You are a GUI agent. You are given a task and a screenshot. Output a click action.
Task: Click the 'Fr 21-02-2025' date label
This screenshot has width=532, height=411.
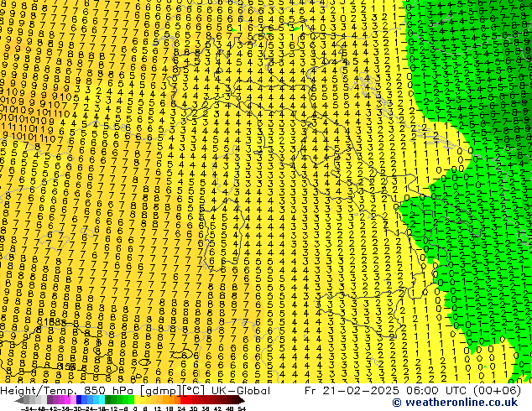click(x=352, y=391)
